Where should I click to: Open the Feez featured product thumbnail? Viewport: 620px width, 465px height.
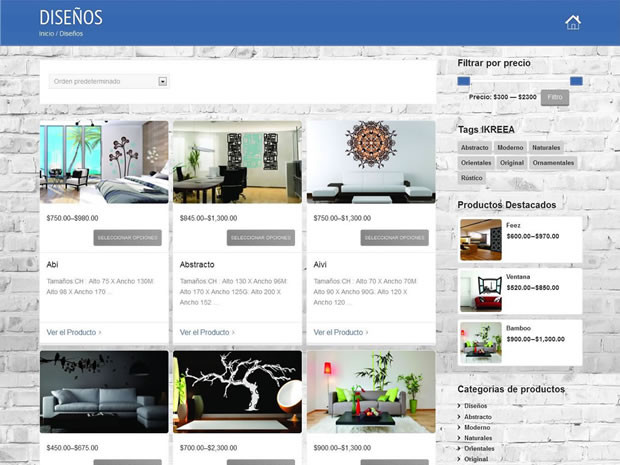point(481,240)
